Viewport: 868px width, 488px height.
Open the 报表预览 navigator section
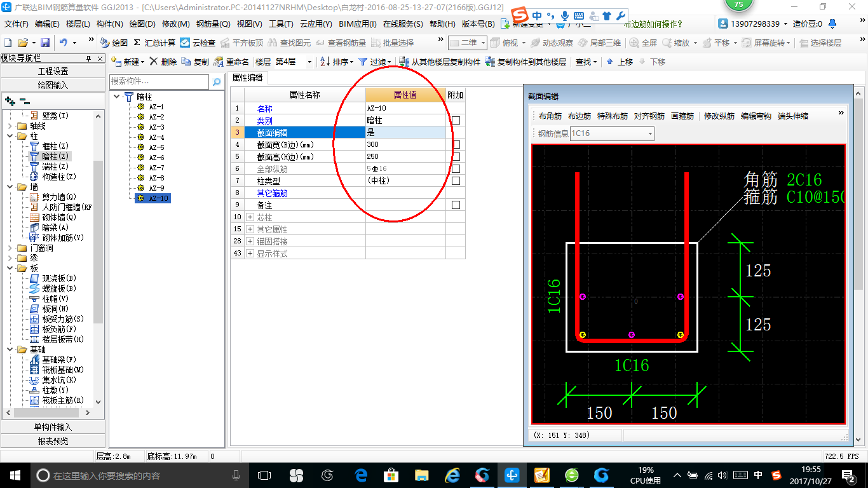click(x=53, y=440)
